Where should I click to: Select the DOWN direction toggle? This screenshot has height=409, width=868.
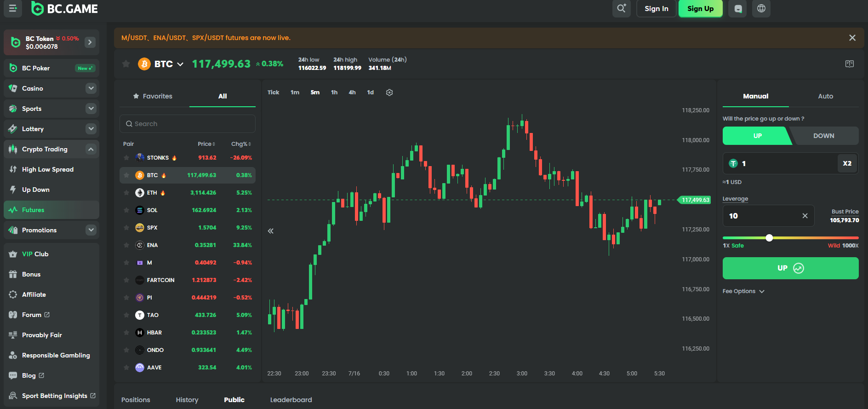[824, 136]
